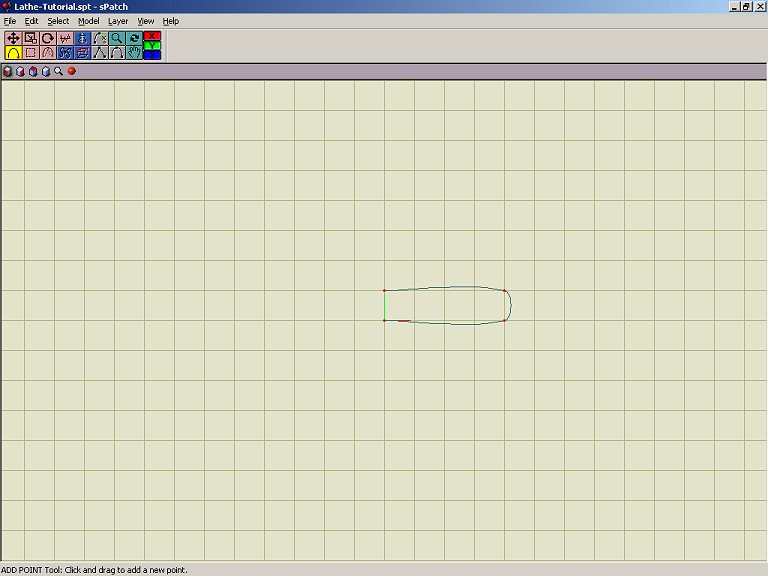
Task: Click the blue extrude tool with red box
Action: 82,52
